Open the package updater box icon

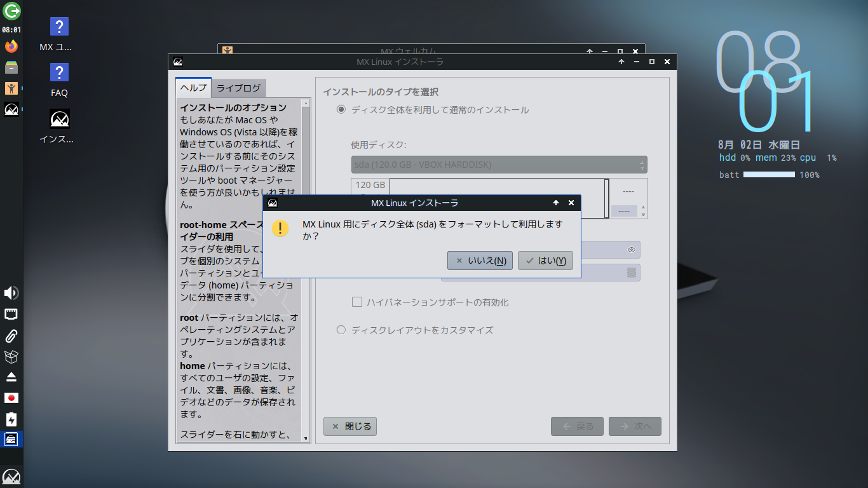(11, 356)
